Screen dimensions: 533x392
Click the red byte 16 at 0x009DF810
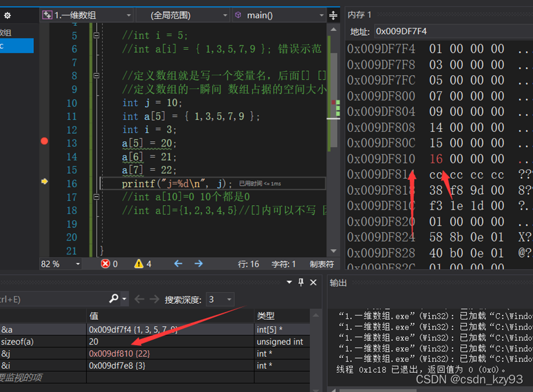436,159
